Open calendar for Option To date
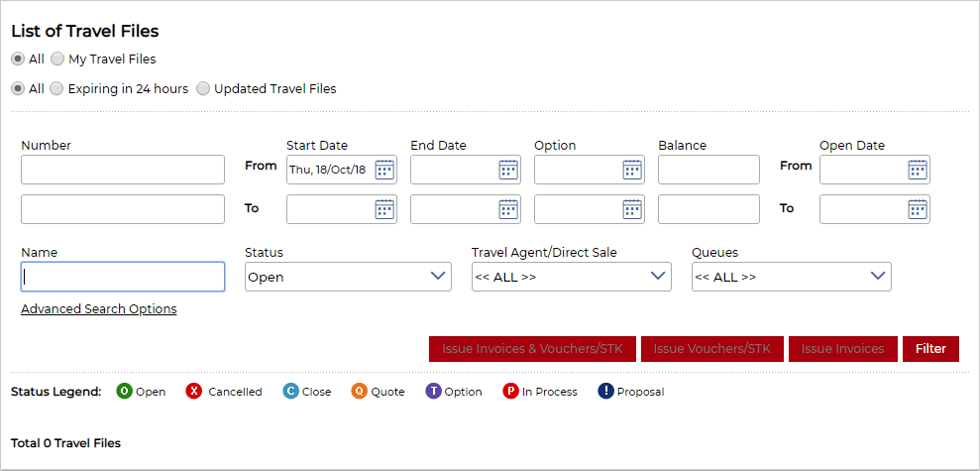Image resolution: width=980 pixels, height=471 pixels. click(x=632, y=209)
